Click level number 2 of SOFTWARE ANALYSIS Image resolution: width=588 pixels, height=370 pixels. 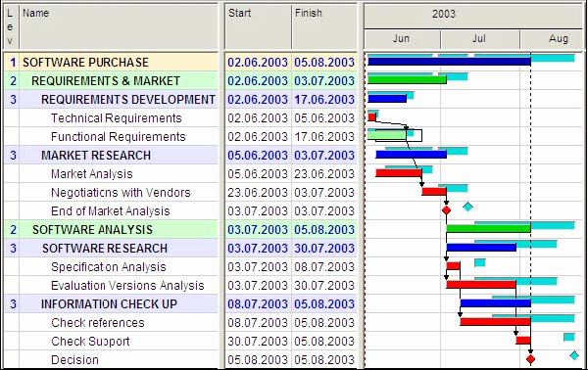(13, 230)
